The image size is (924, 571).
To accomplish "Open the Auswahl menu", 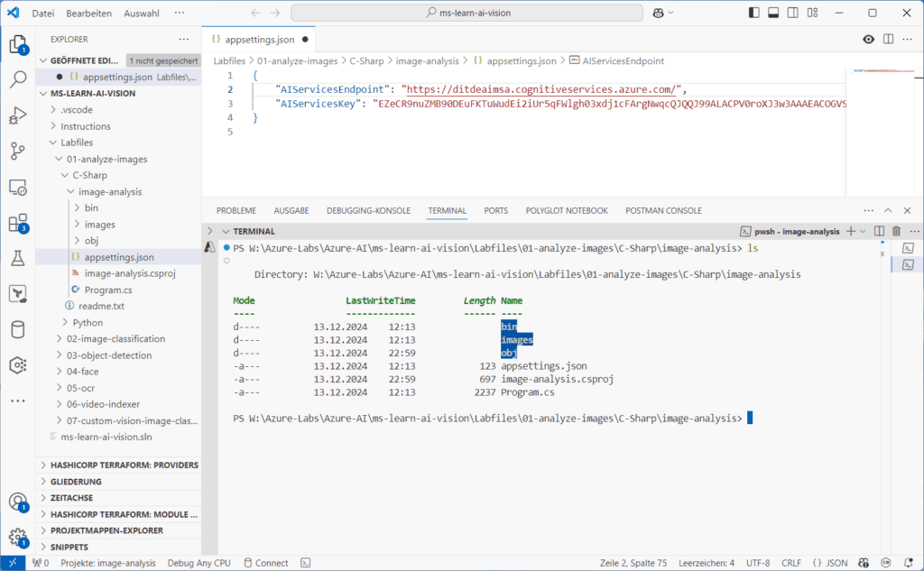I will [x=142, y=13].
